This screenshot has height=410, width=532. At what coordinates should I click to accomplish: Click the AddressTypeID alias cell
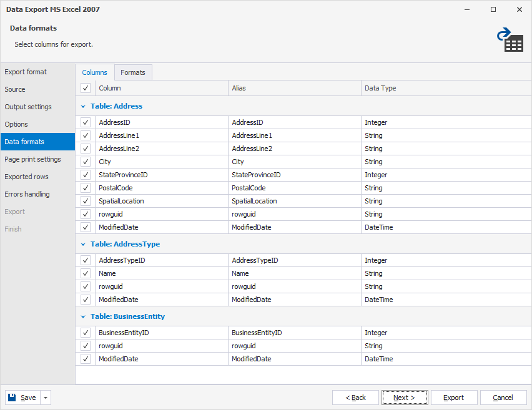tap(295, 260)
